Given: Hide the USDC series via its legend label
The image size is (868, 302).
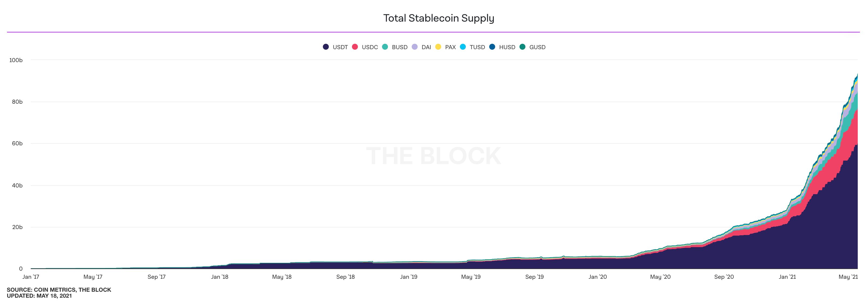Looking at the screenshot, I should [370, 47].
